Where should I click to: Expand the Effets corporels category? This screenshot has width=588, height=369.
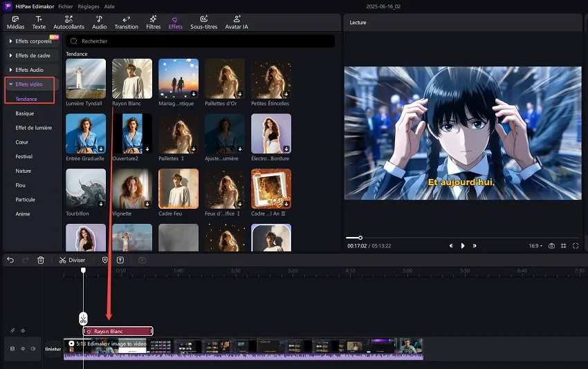pyautogui.click(x=31, y=41)
